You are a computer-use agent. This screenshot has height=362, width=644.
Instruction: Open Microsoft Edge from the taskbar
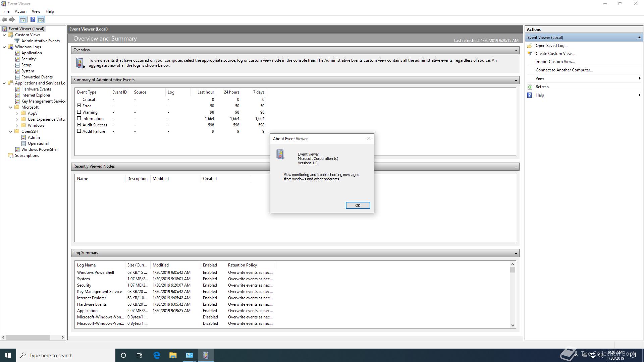pos(157,355)
